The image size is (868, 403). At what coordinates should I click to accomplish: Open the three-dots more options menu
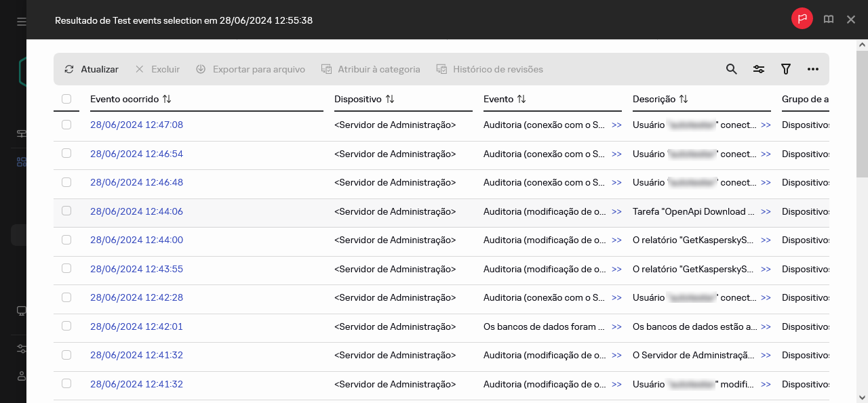813,69
